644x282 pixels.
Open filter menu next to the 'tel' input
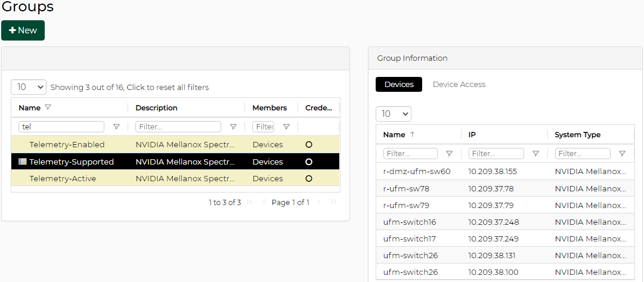116,127
